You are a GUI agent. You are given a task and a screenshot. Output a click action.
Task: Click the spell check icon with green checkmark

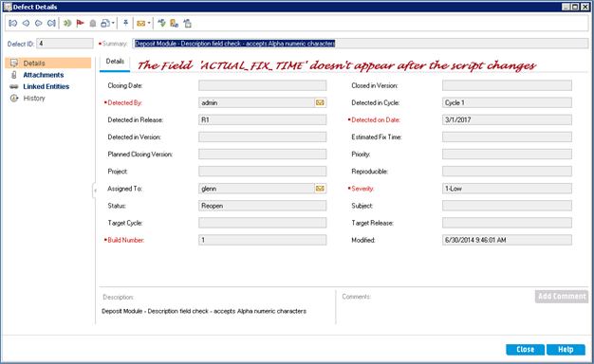pyautogui.click(x=161, y=24)
